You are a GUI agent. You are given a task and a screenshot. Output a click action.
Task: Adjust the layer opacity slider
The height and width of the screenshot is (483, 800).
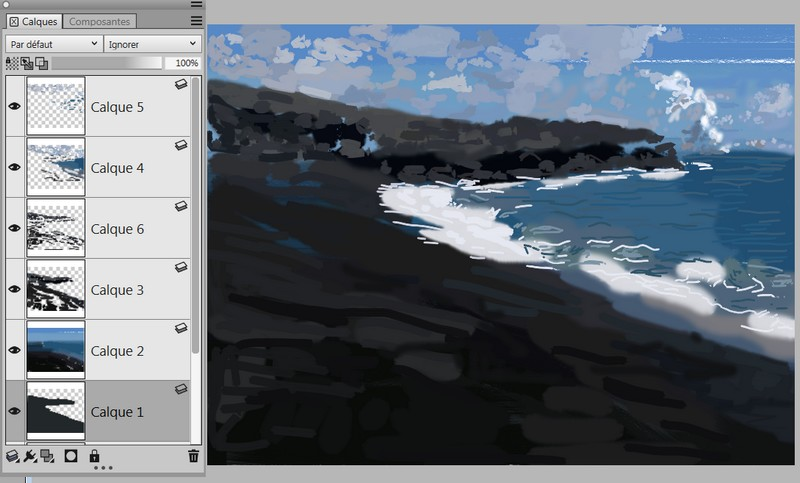click(107, 63)
